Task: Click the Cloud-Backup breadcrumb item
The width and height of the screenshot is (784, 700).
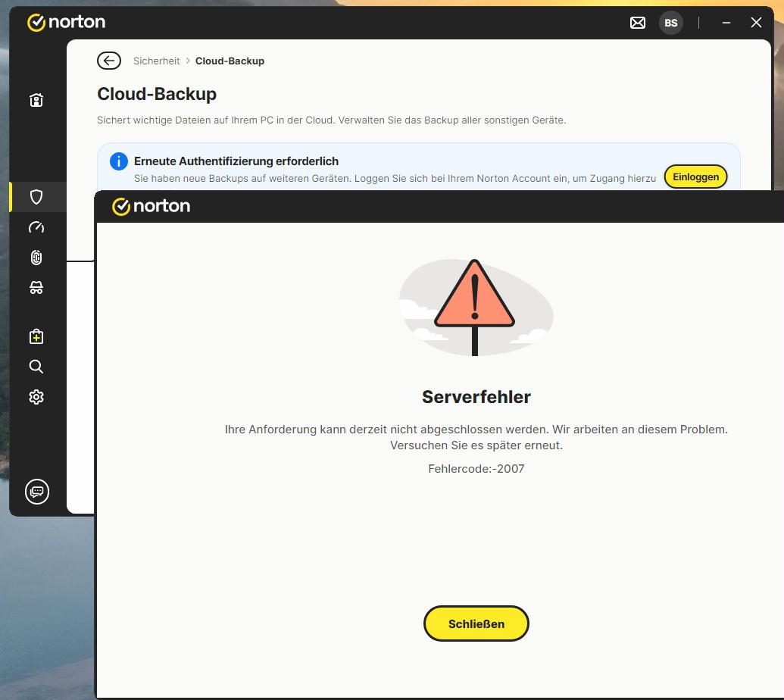Action: pyautogui.click(x=230, y=61)
